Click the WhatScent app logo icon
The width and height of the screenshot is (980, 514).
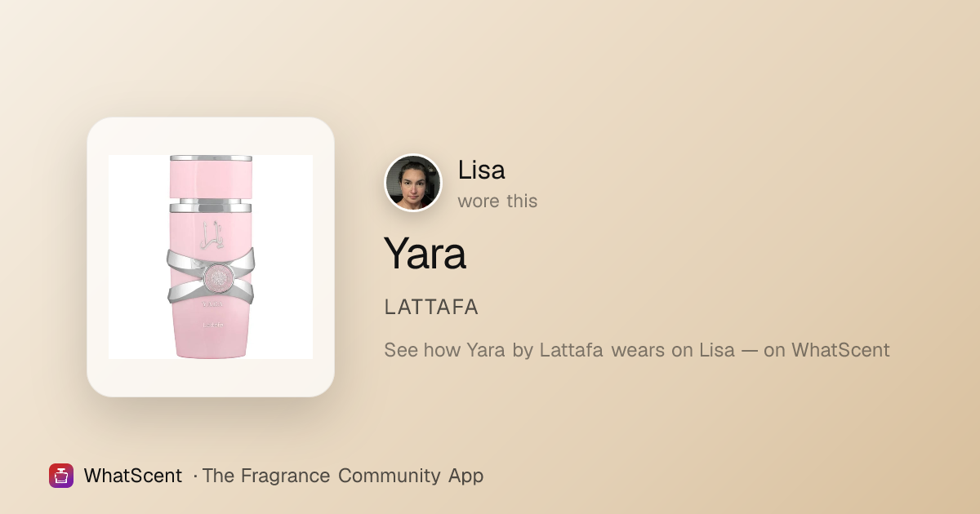[61, 476]
